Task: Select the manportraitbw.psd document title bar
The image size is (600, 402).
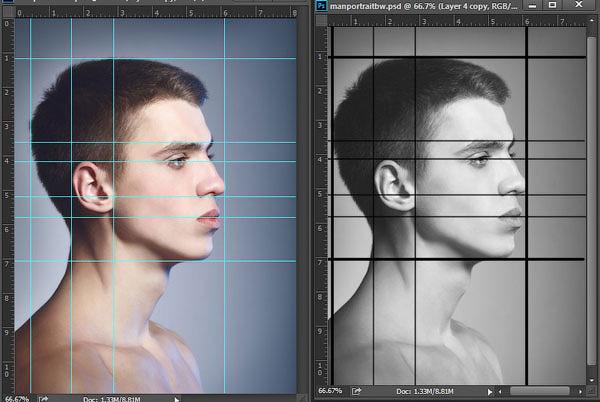Action: click(x=423, y=6)
